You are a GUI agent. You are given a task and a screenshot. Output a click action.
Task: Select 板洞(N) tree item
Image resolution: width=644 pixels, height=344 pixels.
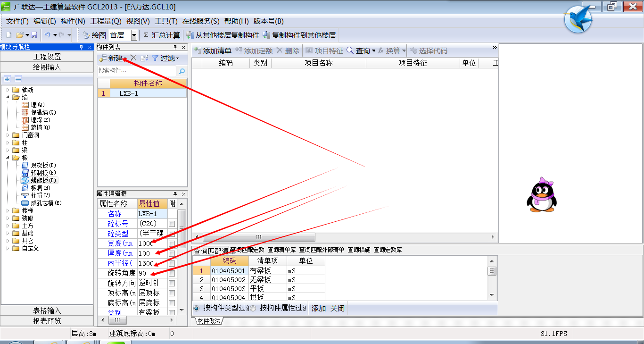(35, 188)
